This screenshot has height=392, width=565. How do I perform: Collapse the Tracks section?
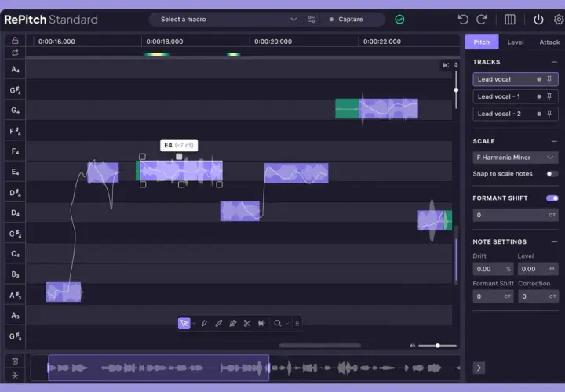tap(554, 62)
